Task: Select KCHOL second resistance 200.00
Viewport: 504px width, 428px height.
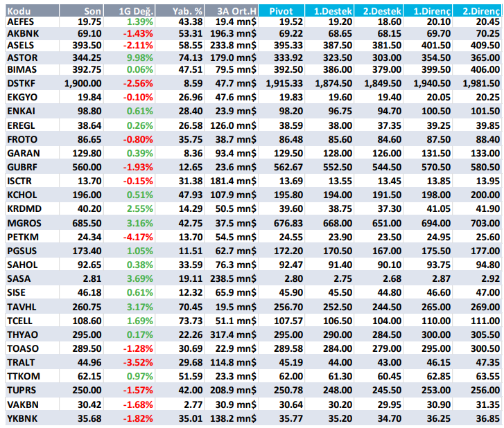Action: [485, 195]
